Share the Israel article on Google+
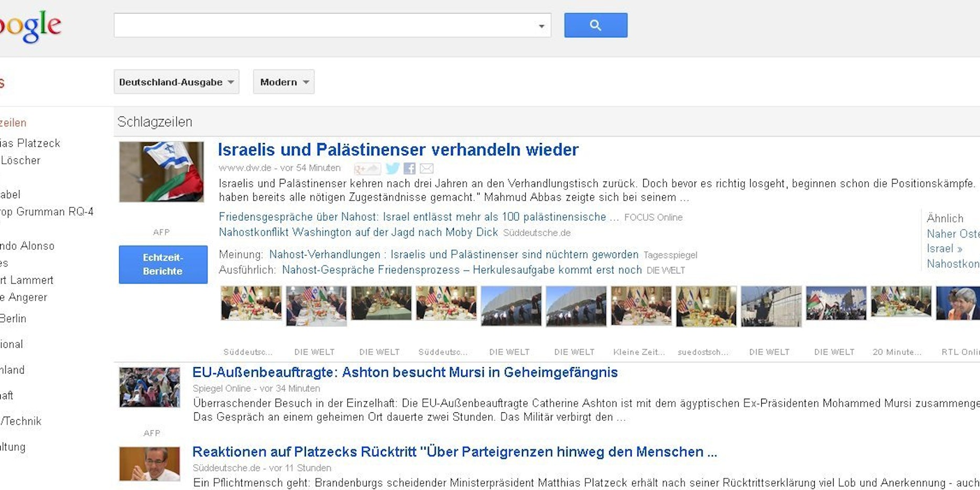This screenshot has width=980, height=490. click(367, 168)
